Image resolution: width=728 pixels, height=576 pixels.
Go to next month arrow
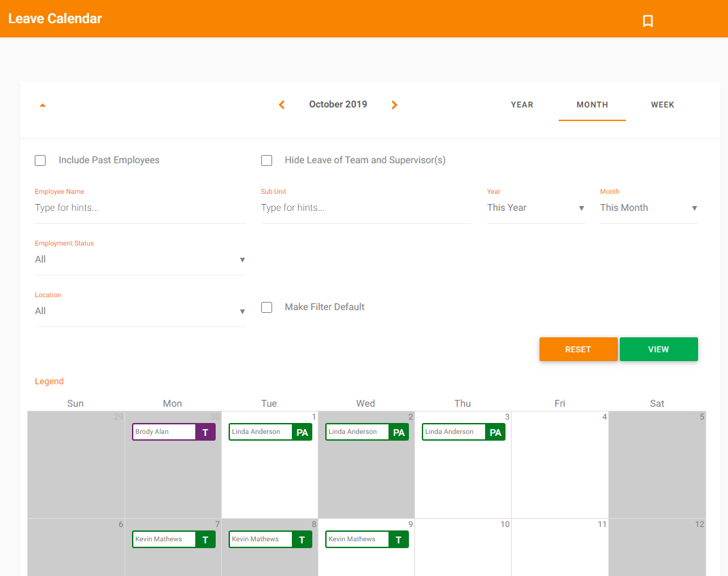pyautogui.click(x=394, y=105)
